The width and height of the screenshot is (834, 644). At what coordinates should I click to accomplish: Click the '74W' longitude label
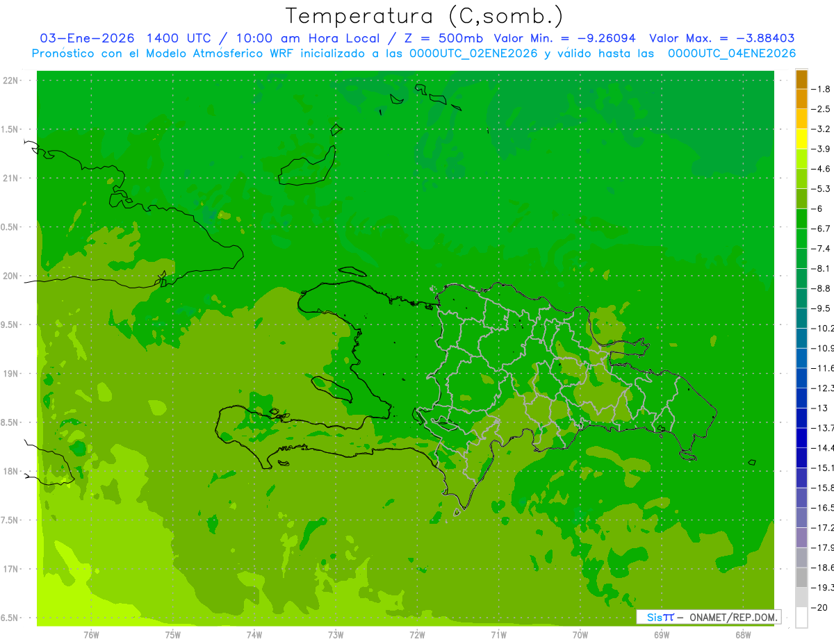[x=254, y=635]
